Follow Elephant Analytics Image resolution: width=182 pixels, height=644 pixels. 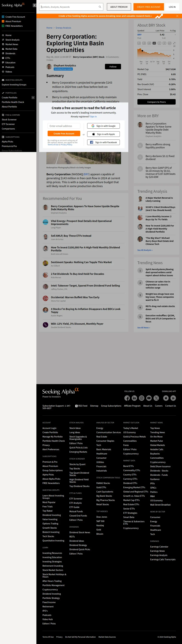point(113,67)
